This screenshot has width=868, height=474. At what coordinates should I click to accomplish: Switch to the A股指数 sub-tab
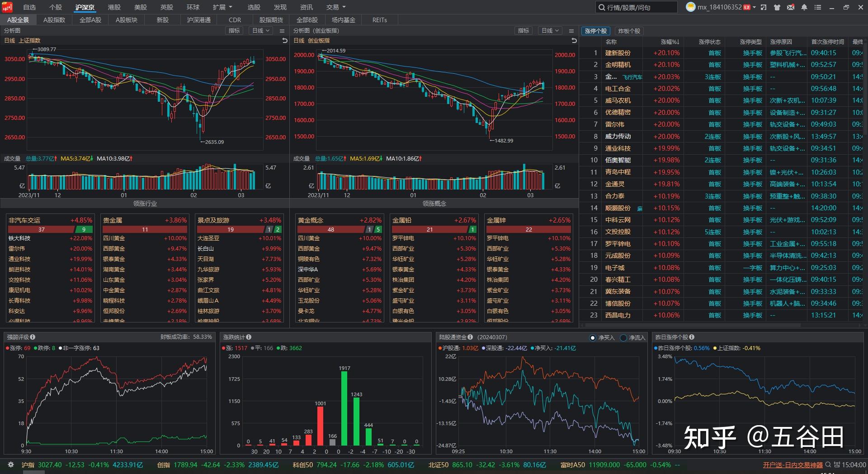tap(54, 20)
